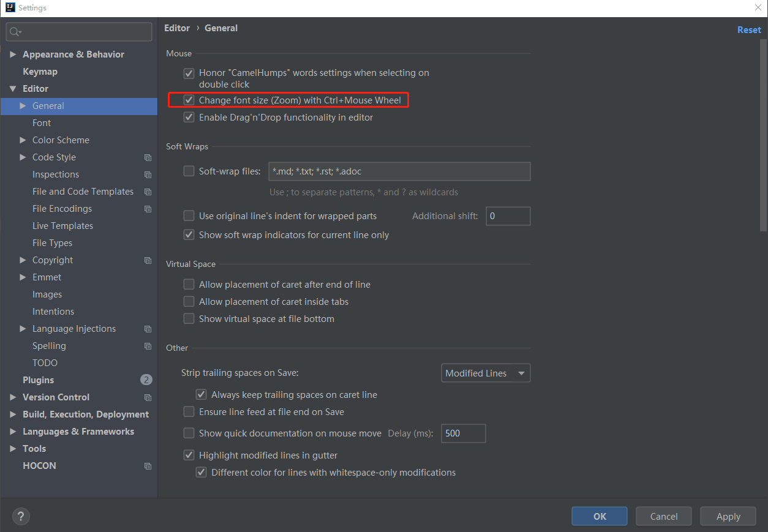Click the Cancel button
This screenshot has width=768, height=532.
664,516
